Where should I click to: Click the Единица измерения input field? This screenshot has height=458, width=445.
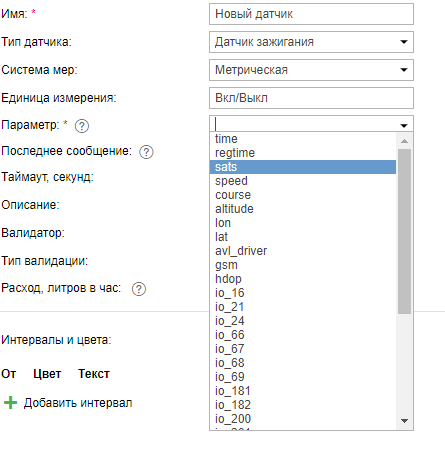pyautogui.click(x=311, y=98)
